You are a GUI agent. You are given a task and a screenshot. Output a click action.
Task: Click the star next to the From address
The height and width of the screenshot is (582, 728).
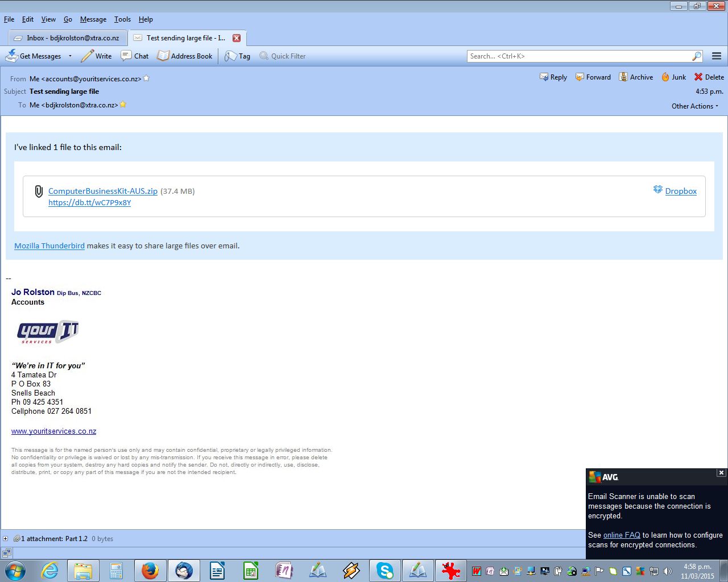(146, 78)
